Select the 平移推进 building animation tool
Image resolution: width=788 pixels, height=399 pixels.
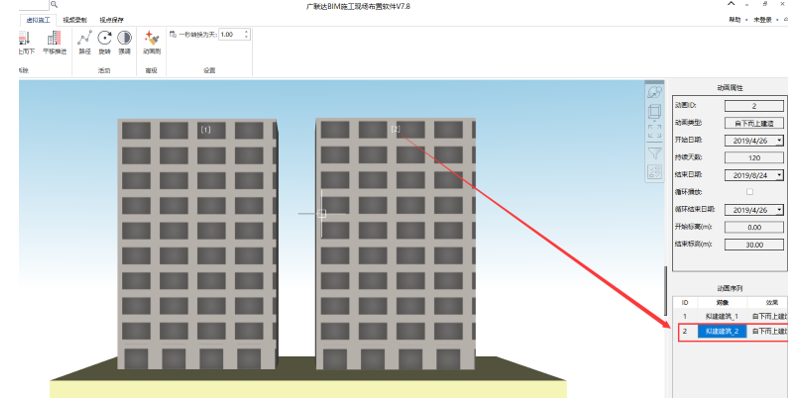54,42
